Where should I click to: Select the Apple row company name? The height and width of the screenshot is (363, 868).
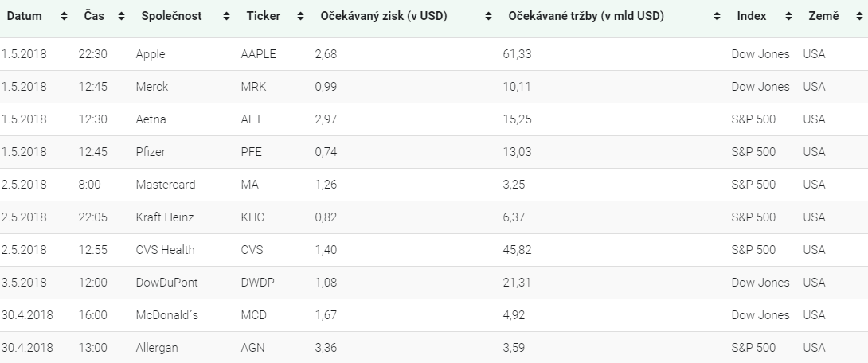pyautogui.click(x=151, y=54)
